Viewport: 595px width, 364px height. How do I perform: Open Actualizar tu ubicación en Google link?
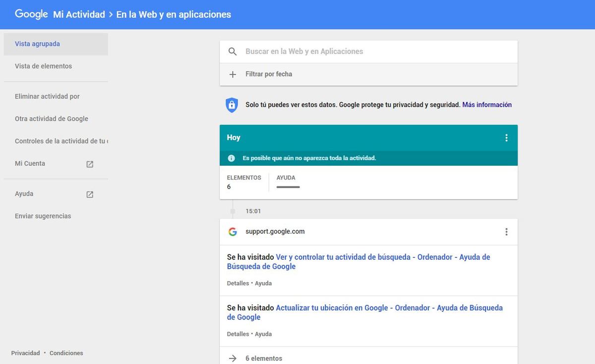click(365, 312)
